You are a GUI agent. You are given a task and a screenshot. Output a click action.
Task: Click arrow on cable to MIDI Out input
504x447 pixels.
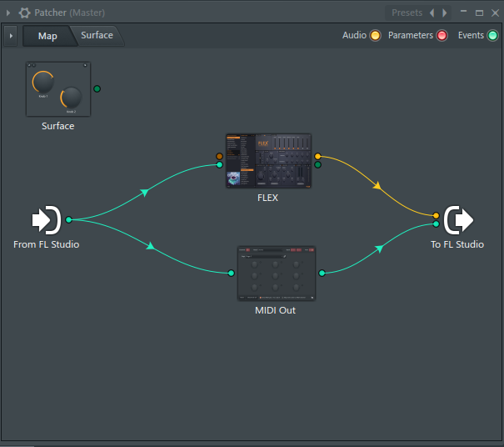coord(151,246)
